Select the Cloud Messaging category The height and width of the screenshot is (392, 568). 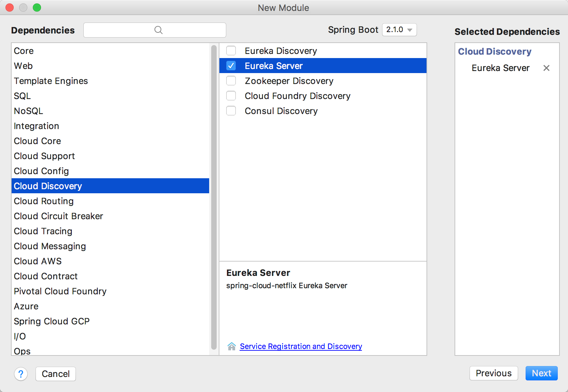110,246
